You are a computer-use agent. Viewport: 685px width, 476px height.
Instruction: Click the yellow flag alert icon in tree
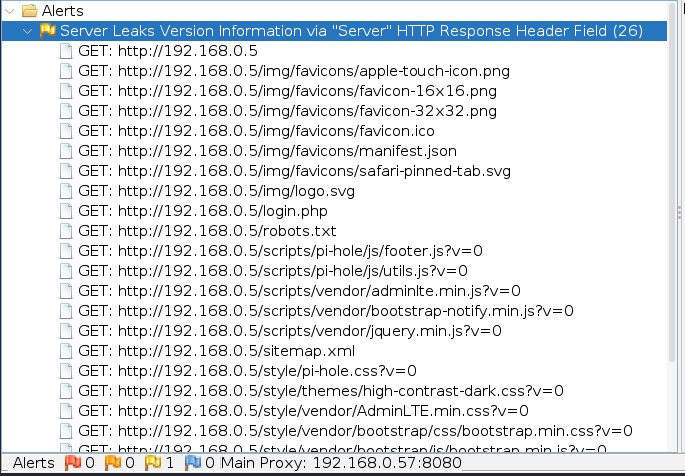[x=47, y=31]
